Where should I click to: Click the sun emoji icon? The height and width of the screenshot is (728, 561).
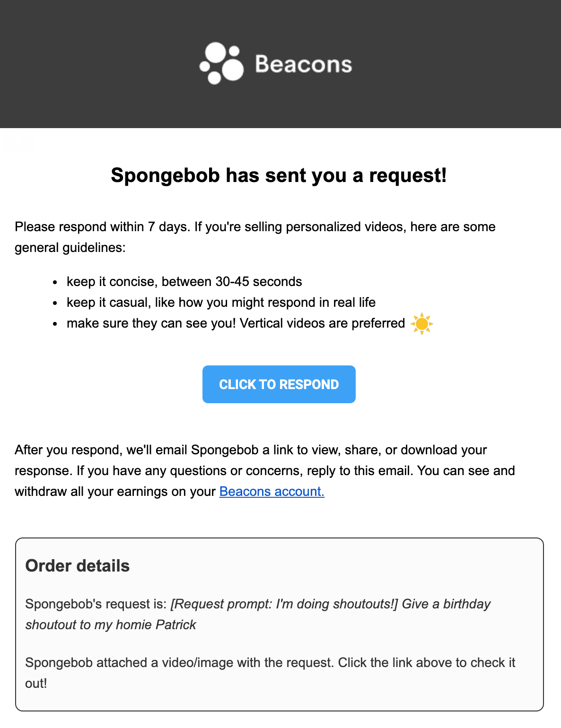pyautogui.click(x=421, y=324)
